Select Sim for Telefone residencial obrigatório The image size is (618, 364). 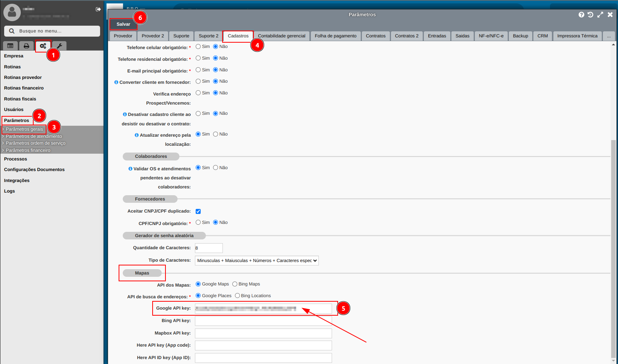tap(198, 58)
